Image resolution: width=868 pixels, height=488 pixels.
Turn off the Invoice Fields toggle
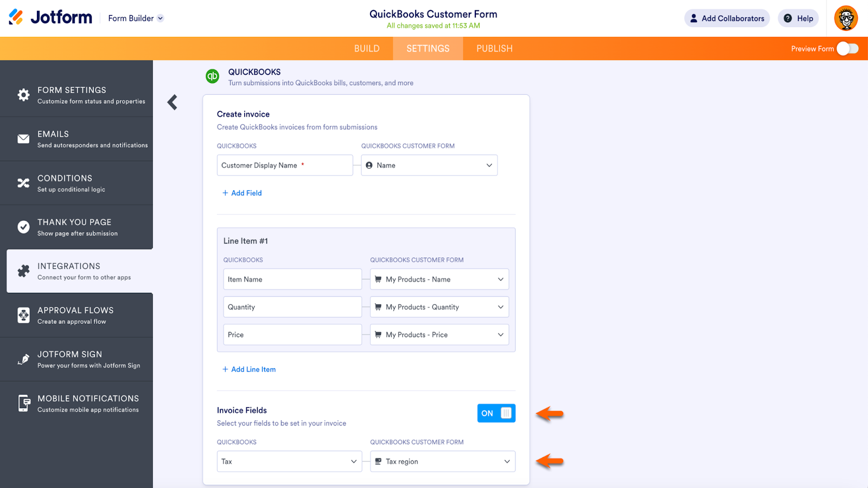click(x=496, y=413)
